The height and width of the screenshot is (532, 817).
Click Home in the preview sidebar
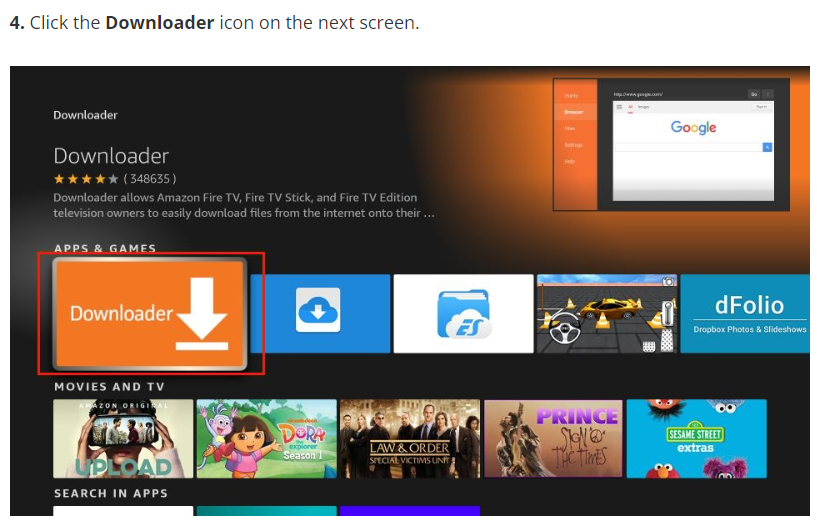click(571, 96)
